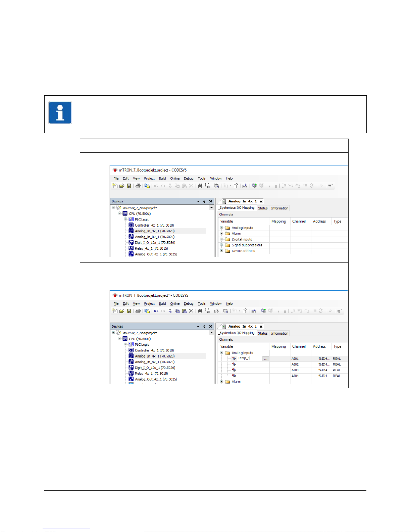411x532 pixels.
Task: Open the Debug menu in lower CODESYS window
Action: pos(189,304)
